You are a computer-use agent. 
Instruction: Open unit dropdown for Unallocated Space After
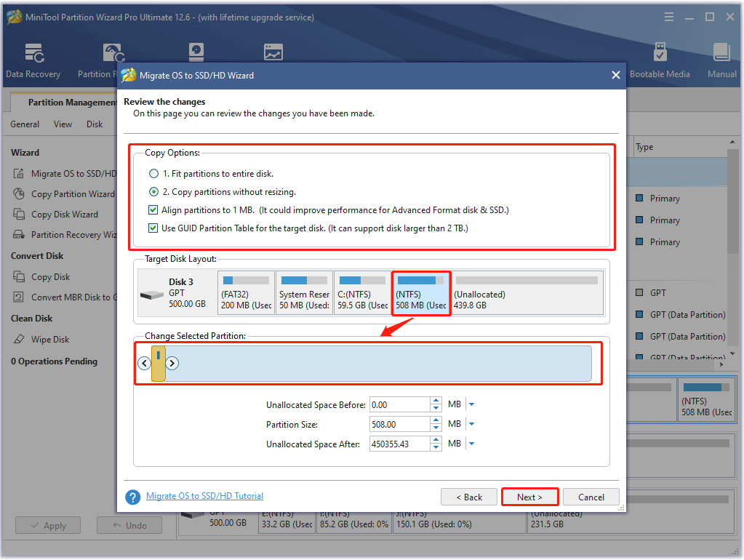tap(472, 444)
